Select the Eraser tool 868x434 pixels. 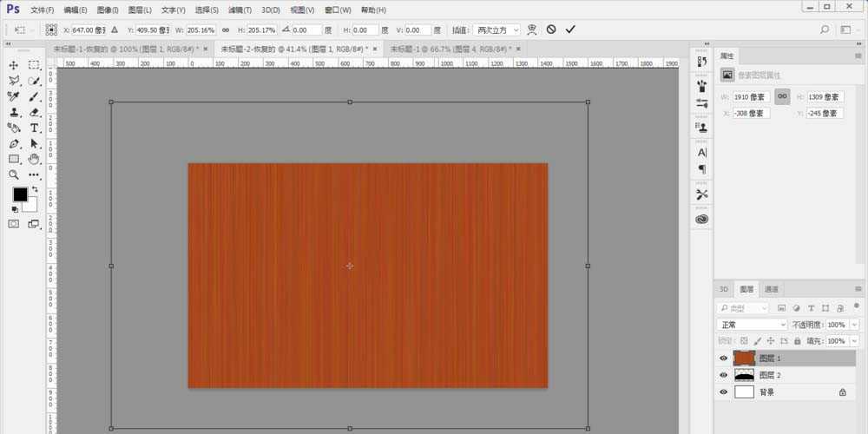tap(35, 112)
